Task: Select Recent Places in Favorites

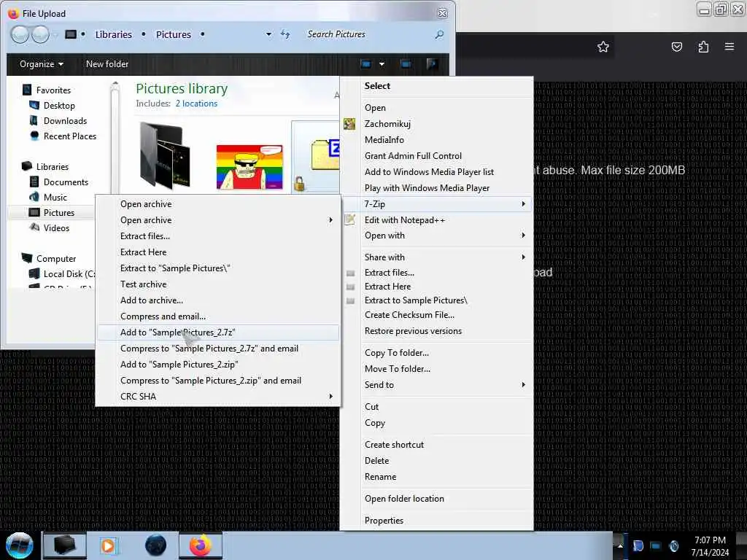Action: coord(70,136)
